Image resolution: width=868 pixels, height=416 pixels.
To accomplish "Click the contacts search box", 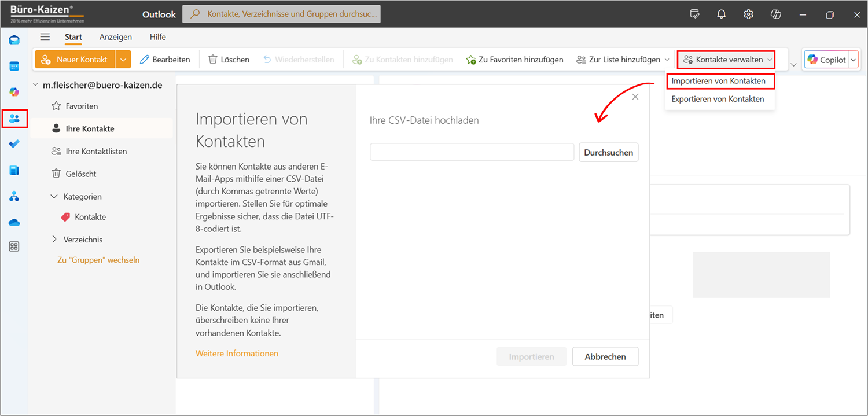I will (x=281, y=14).
